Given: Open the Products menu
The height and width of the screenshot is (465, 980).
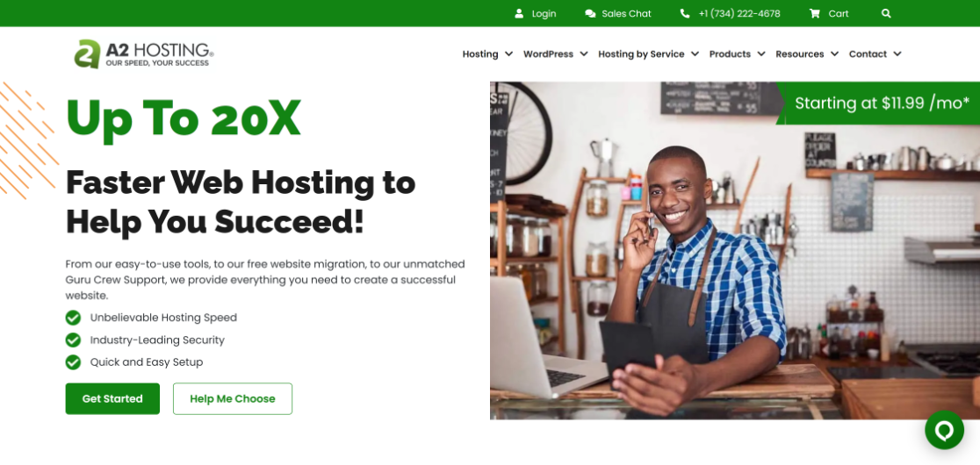Looking at the screenshot, I should [x=737, y=54].
